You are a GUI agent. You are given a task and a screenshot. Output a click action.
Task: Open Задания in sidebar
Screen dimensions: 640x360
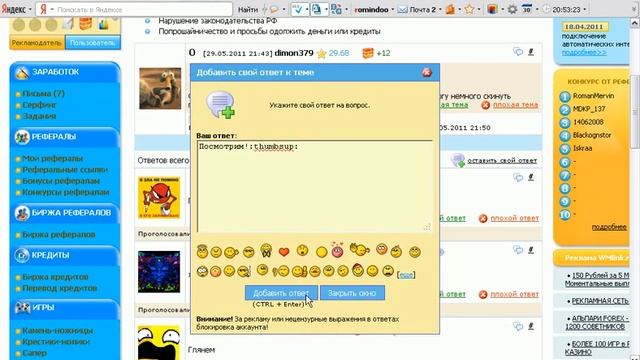pyautogui.click(x=39, y=116)
